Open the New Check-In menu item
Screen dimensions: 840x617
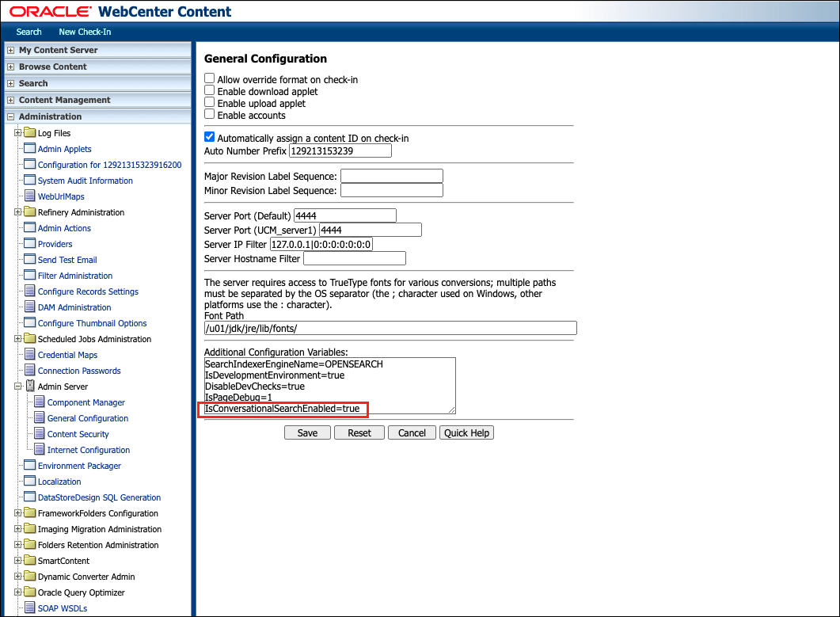(x=85, y=32)
